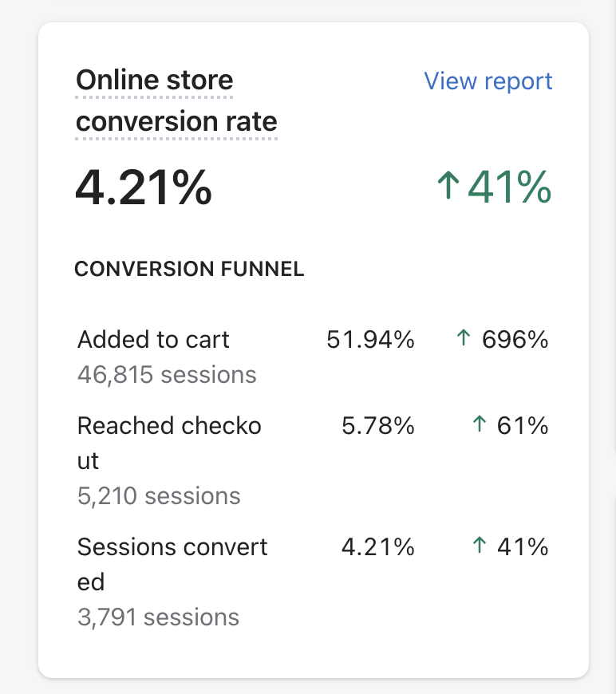Click the 5.78% reached checkout percentage

pos(377,426)
